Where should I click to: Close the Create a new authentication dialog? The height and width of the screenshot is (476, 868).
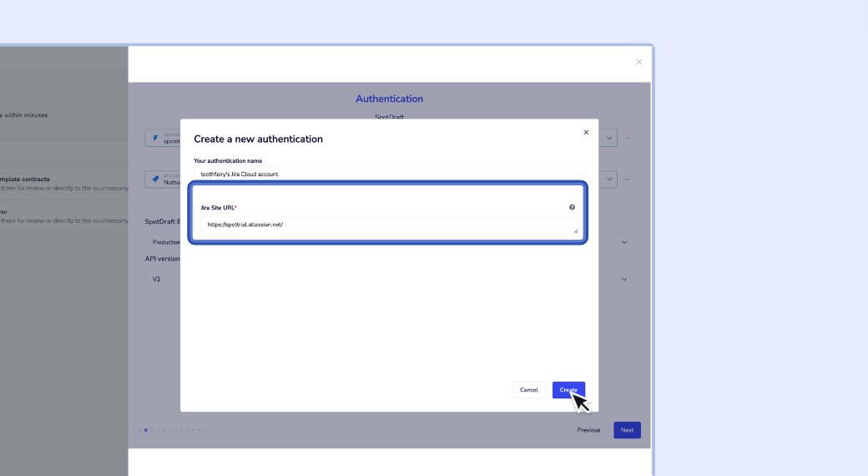click(x=586, y=133)
